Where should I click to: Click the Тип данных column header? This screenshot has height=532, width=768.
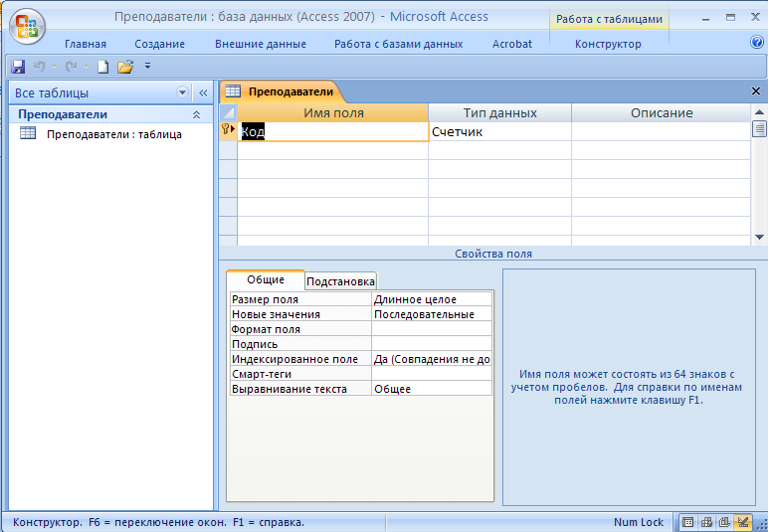click(499, 113)
